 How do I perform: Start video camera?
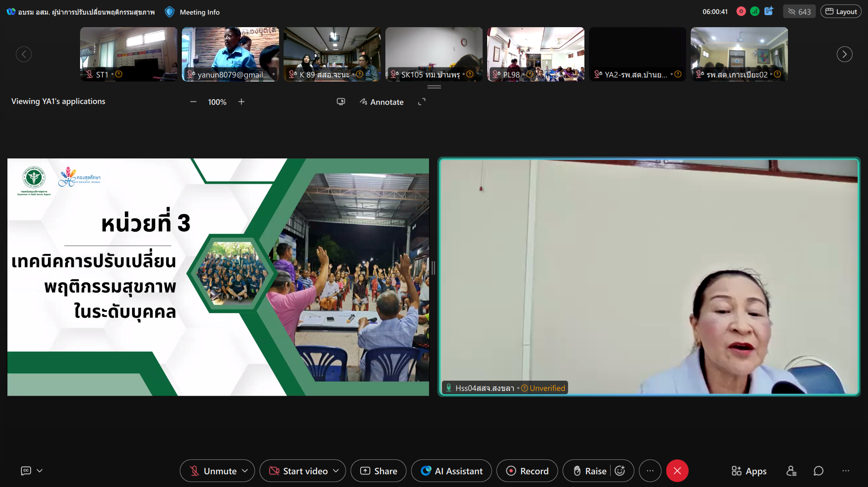coord(299,471)
